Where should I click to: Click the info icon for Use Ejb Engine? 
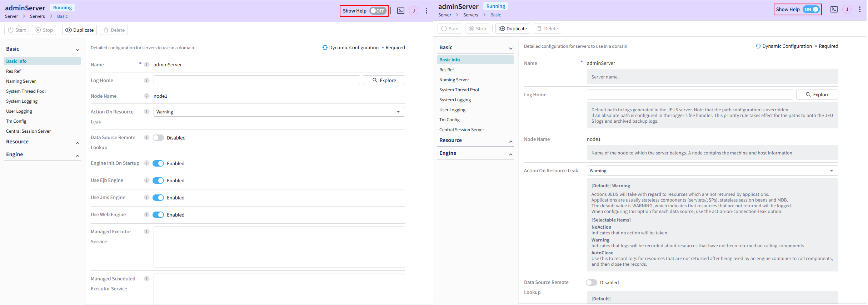[x=146, y=180]
